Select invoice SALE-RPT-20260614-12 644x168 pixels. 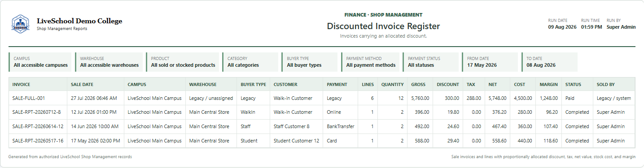click(x=38, y=127)
